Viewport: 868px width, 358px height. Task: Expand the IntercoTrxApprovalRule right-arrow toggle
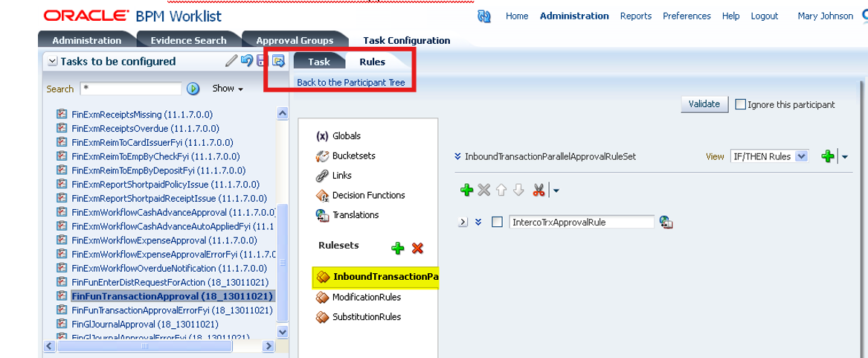pos(463,223)
